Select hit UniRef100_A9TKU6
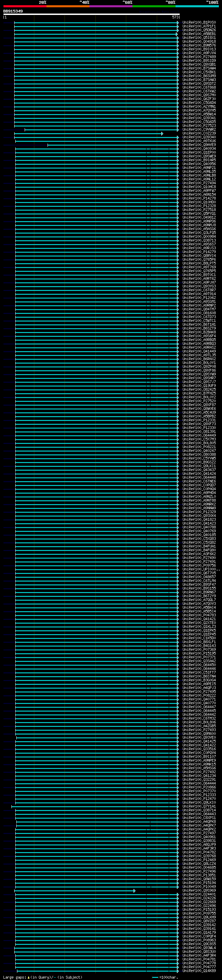The image size is (222, 980). pyautogui.click(x=199, y=141)
